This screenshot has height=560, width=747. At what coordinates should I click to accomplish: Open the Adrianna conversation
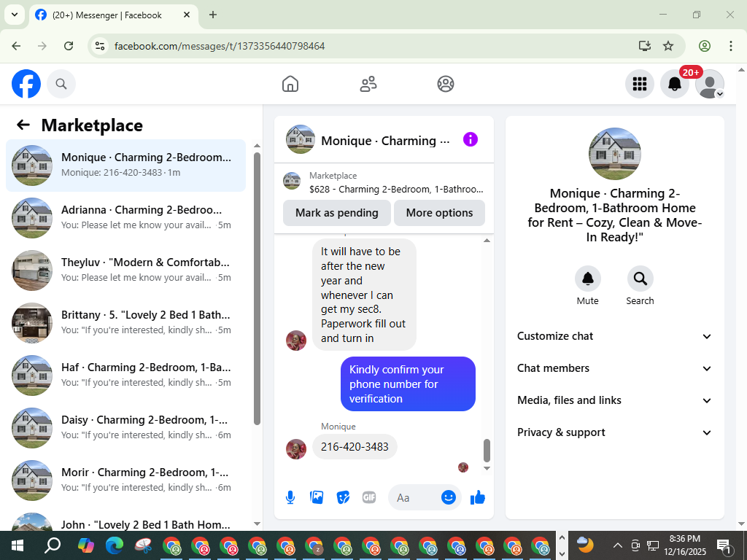click(125, 217)
